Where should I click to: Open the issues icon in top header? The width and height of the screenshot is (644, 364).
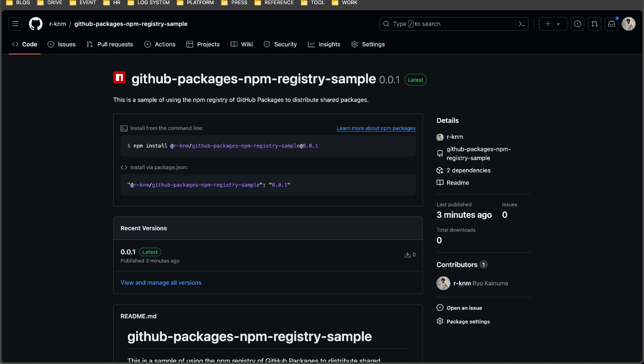pos(578,24)
